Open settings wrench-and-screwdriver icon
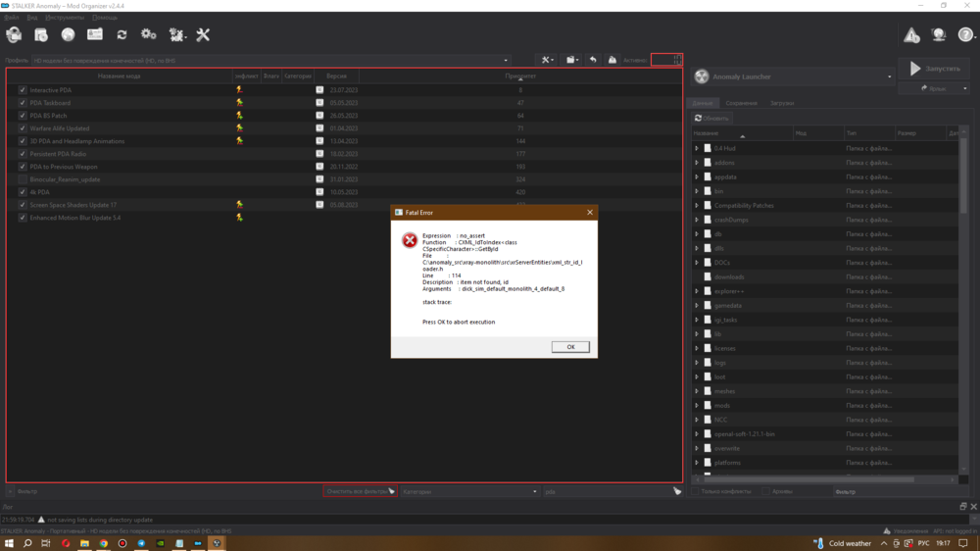The width and height of the screenshot is (980, 551). [203, 35]
